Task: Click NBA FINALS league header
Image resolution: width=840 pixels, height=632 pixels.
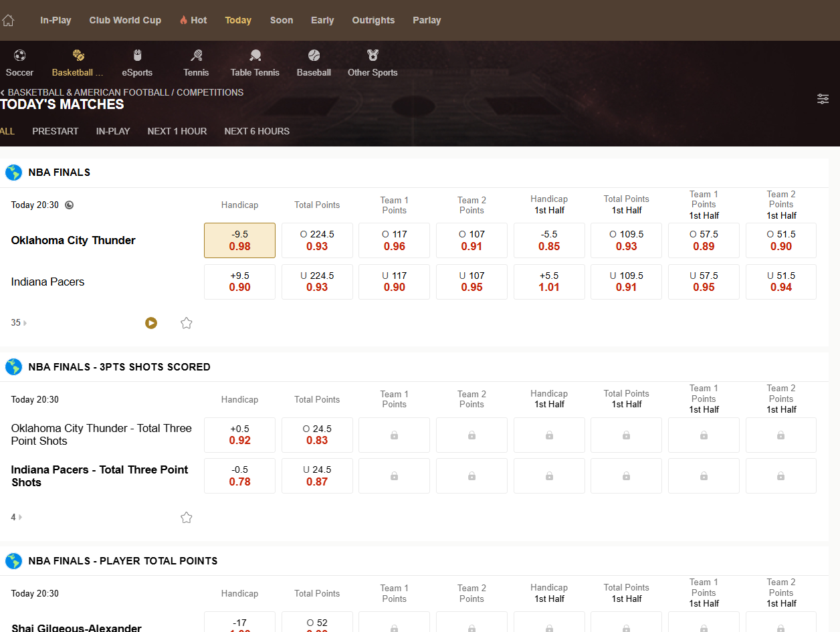Action: [60, 173]
